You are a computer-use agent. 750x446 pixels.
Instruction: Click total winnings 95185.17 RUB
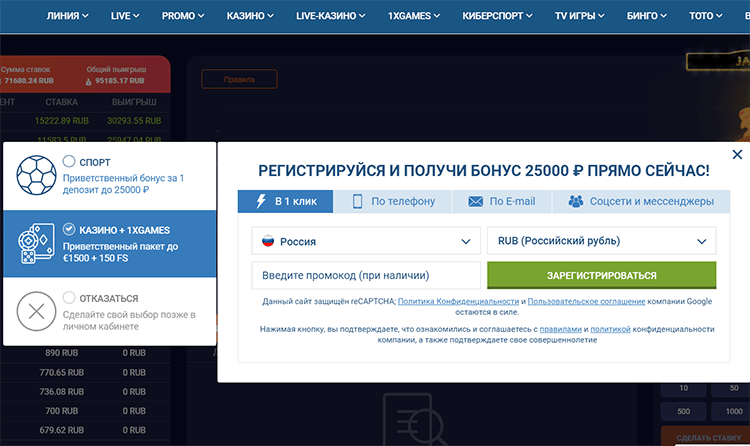pos(120,81)
